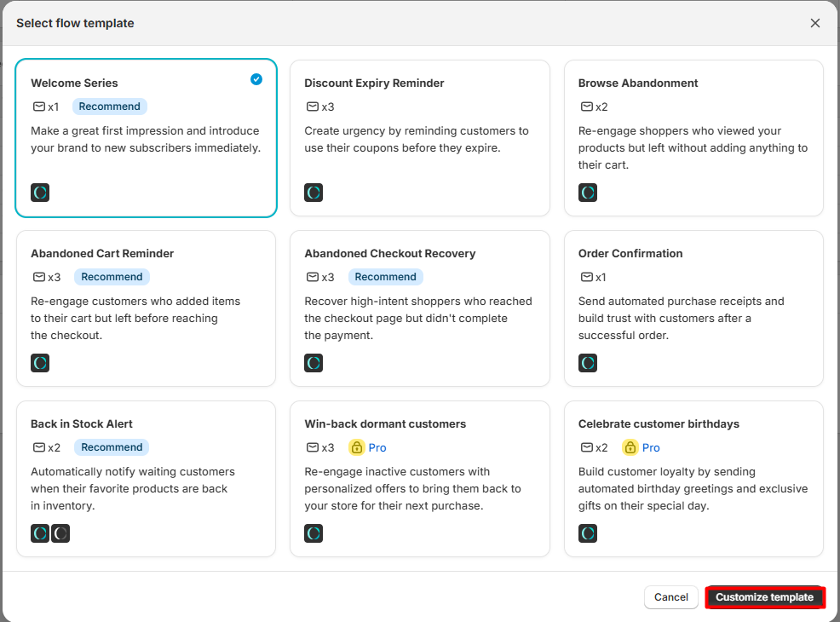The width and height of the screenshot is (840, 622).
Task: Click the envelope icon in Abandoned Checkout Recovery card
Action: tap(313, 277)
